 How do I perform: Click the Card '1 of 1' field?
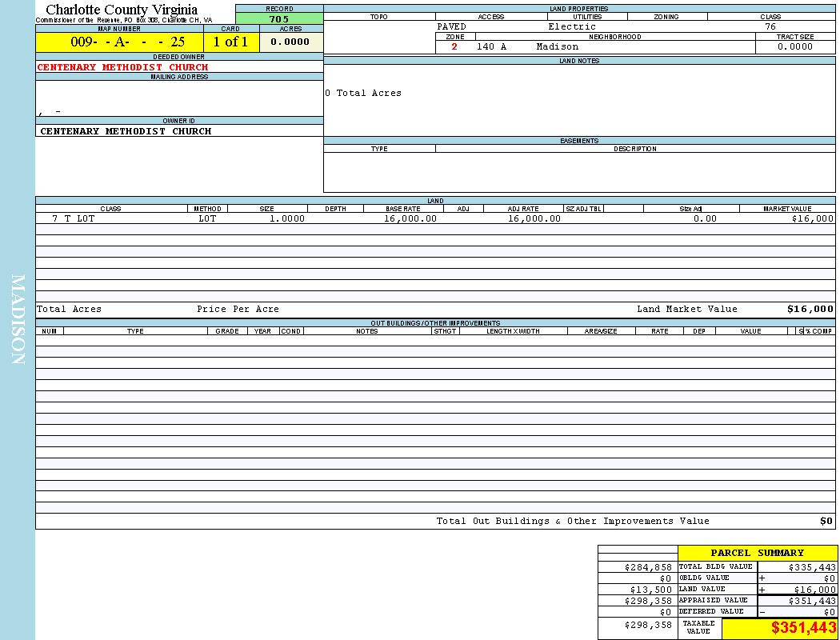click(x=230, y=42)
